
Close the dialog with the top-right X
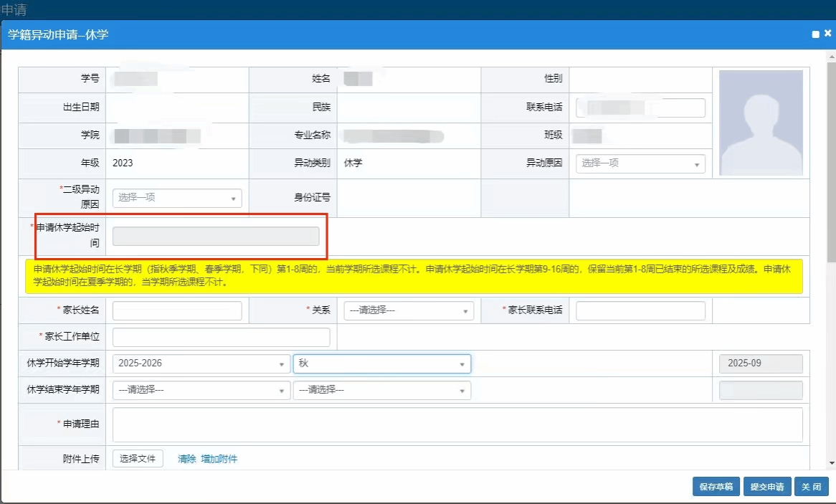coord(827,34)
